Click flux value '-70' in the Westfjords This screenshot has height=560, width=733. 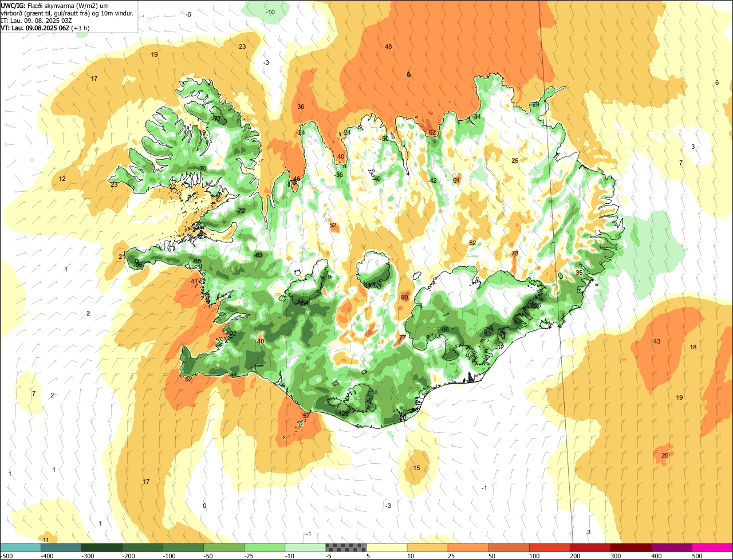[202, 168]
